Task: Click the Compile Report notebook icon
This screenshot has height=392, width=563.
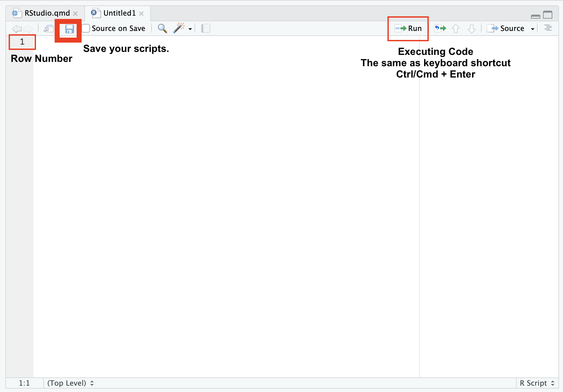Action: pos(206,29)
